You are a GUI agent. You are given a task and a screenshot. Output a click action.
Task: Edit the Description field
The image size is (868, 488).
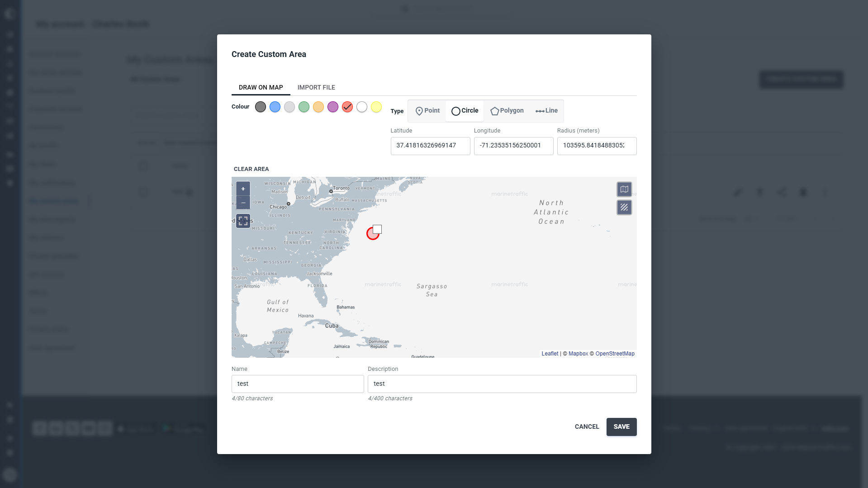(x=502, y=384)
